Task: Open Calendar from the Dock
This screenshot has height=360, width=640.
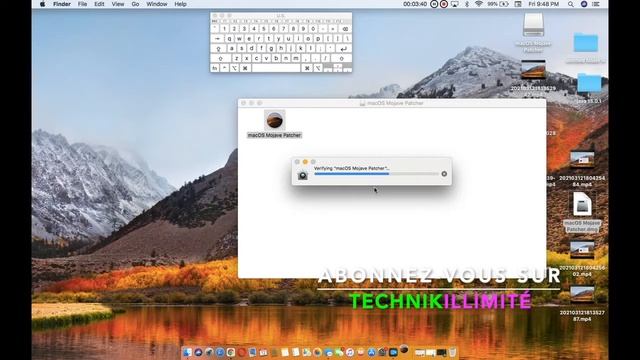Action: (x=263, y=352)
